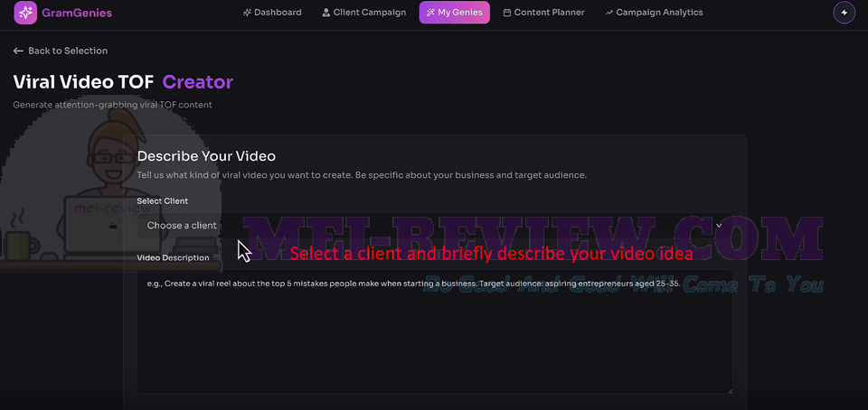Image resolution: width=868 pixels, height=410 pixels.
Task: Click the GramGenies sparkle logo icon
Action: pos(25,13)
